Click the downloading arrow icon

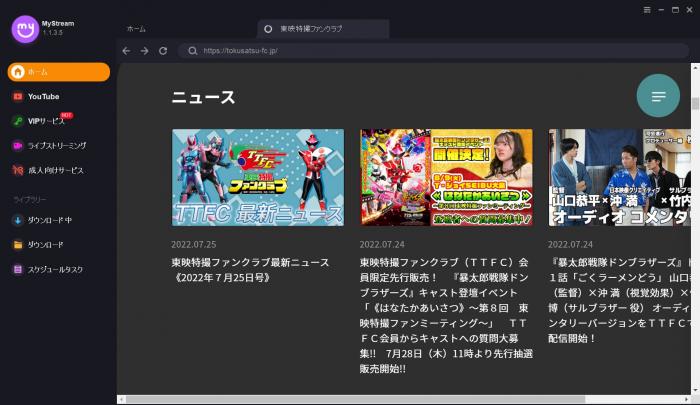tap(18, 220)
